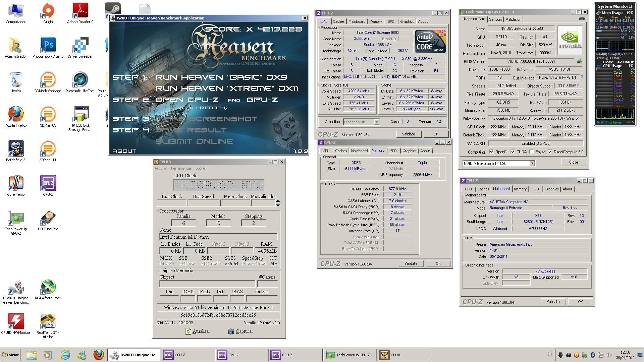Open HP USB Disk Storage Format tool
This screenshot has width=644, height=362.
[80, 119]
